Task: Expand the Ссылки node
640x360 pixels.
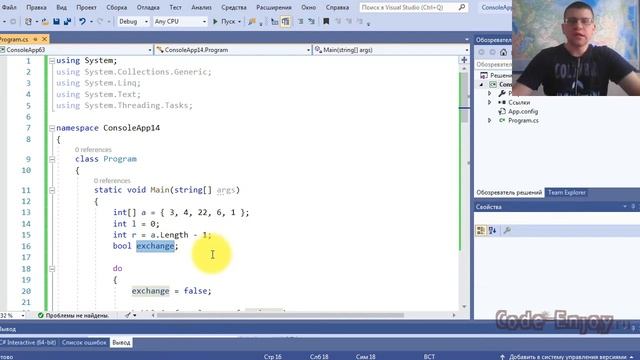Action: [489, 102]
